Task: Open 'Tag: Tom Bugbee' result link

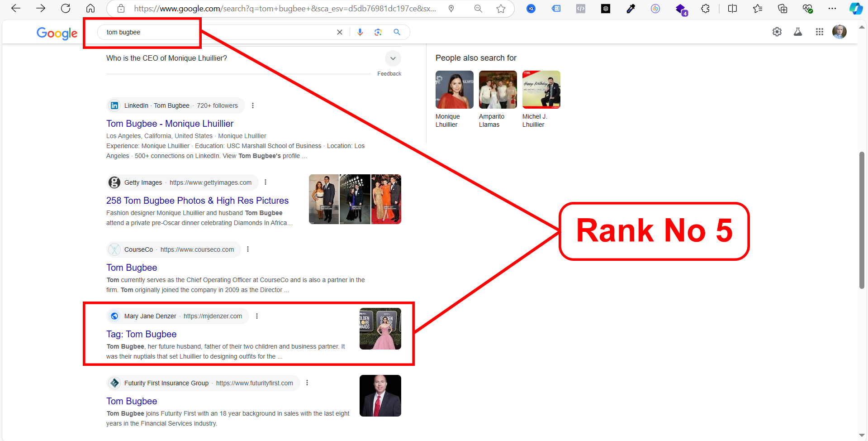Action: tap(141, 334)
